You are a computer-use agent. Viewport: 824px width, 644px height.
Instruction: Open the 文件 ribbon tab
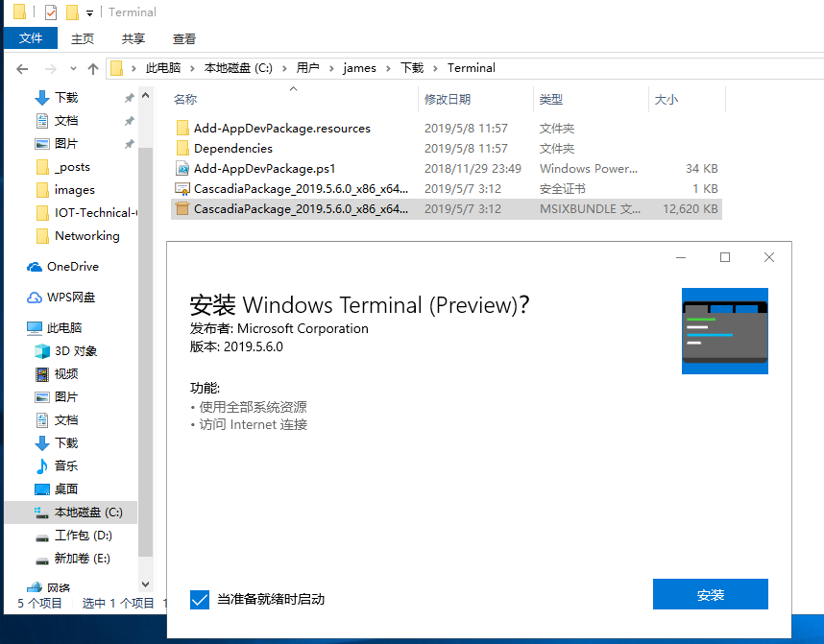click(x=31, y=38)
